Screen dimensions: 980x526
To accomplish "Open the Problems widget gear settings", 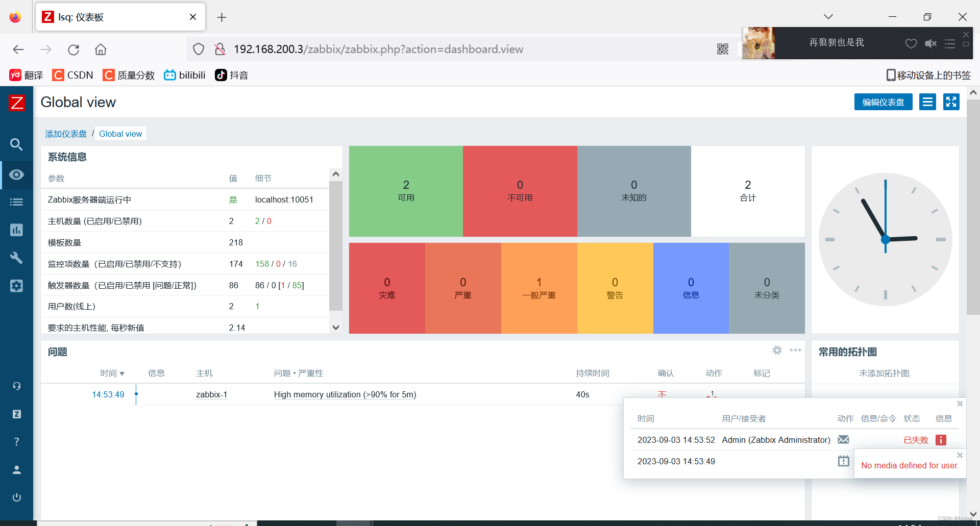I will [x=777, y=350].
